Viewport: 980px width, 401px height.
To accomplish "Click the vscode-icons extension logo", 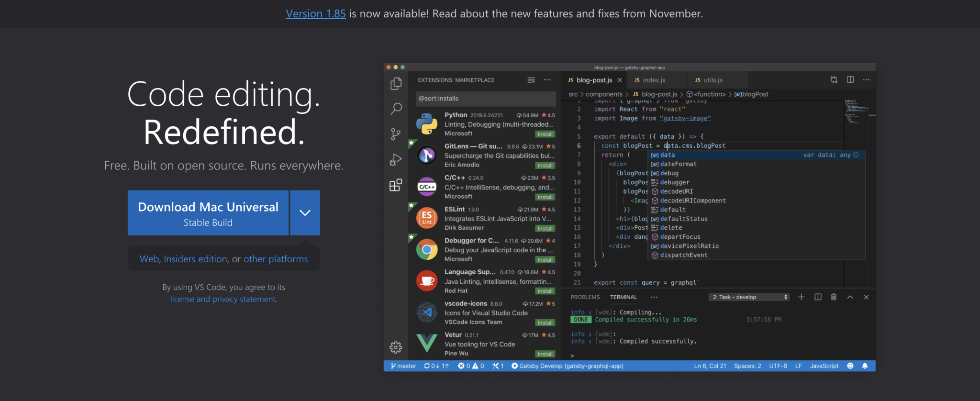I will tap(426, 312).
